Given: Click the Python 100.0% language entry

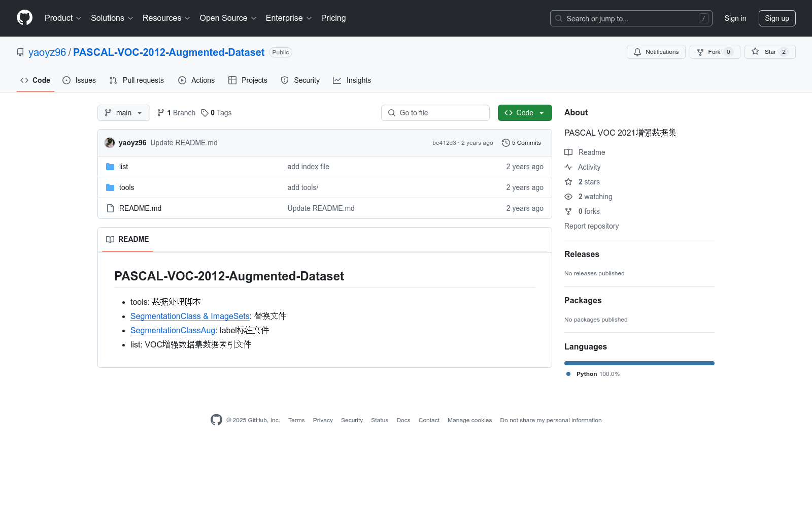Looking at the screenshot, I should pos(593,374).
